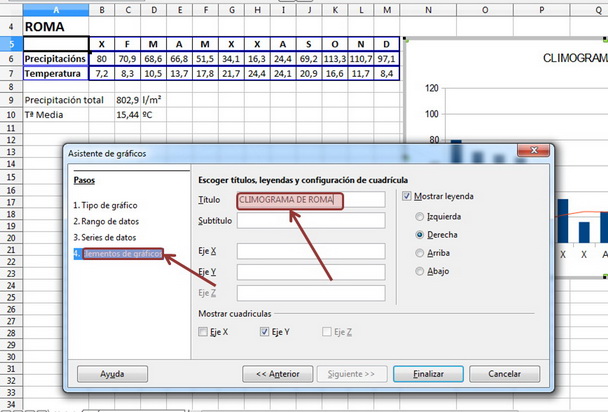Uncheck Eje Y gridlines checkbox

coord(265,331)
